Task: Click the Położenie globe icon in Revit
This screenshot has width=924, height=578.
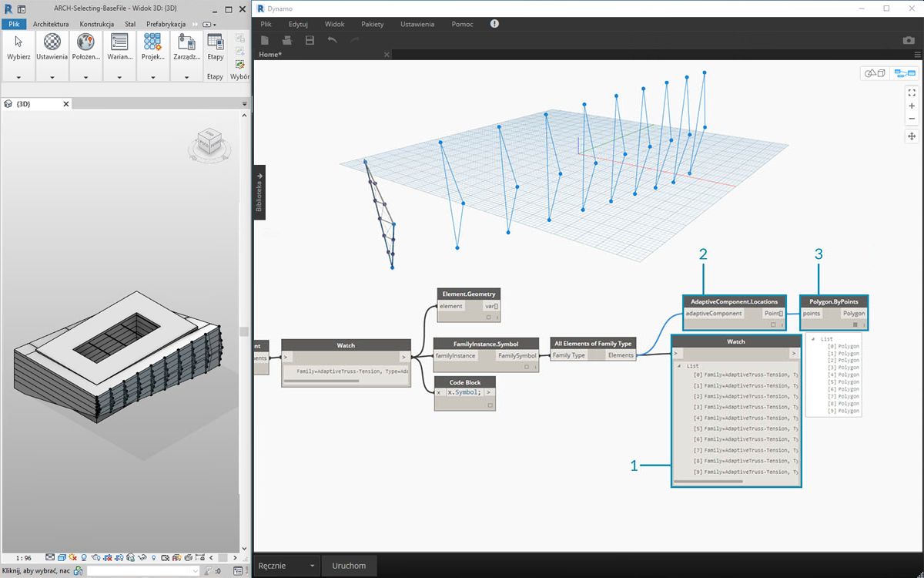Action: pyautogui.click(x=85, y=42)
